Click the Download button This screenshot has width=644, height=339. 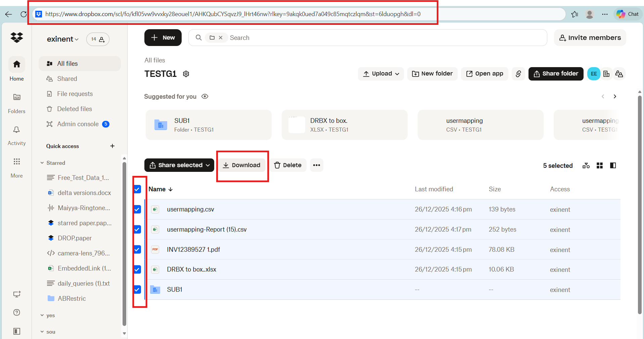(242, 165)
